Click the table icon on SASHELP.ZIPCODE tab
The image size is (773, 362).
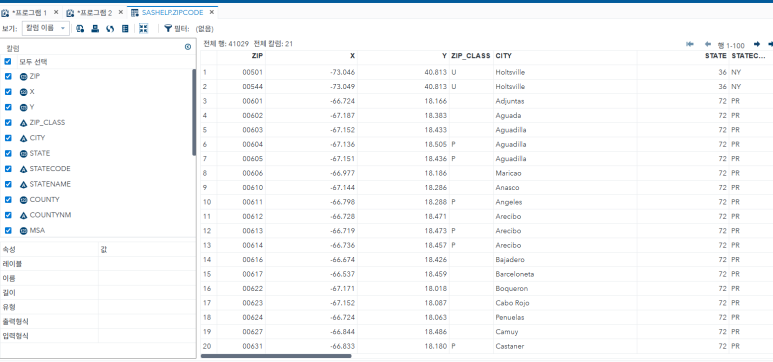tap(135, 12)
